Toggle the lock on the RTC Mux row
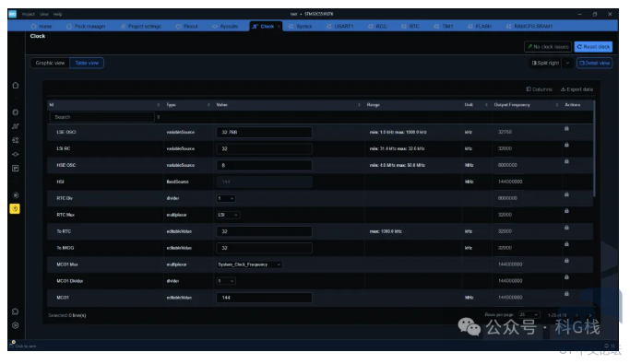 (x=566, y=211)
